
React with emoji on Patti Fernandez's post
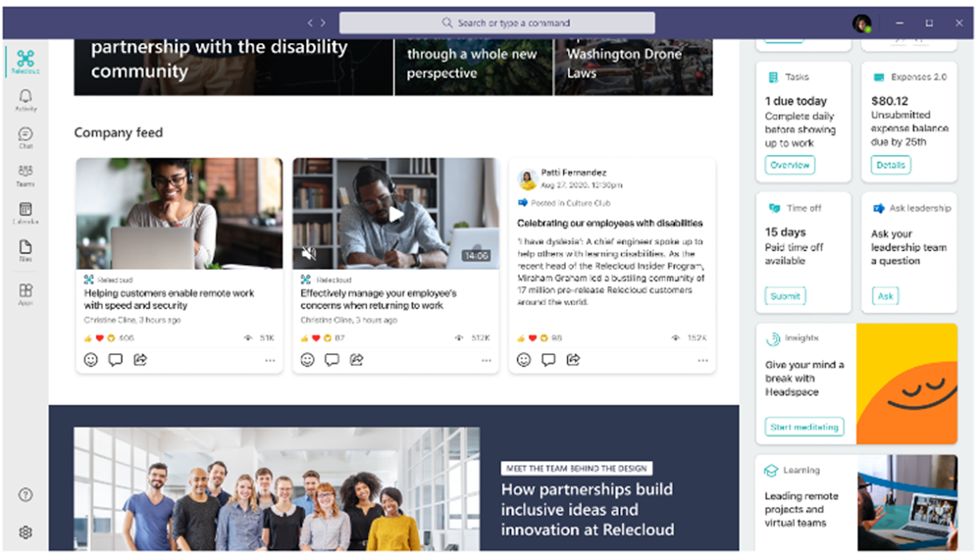pyautogui.click(x=524, y=359)
